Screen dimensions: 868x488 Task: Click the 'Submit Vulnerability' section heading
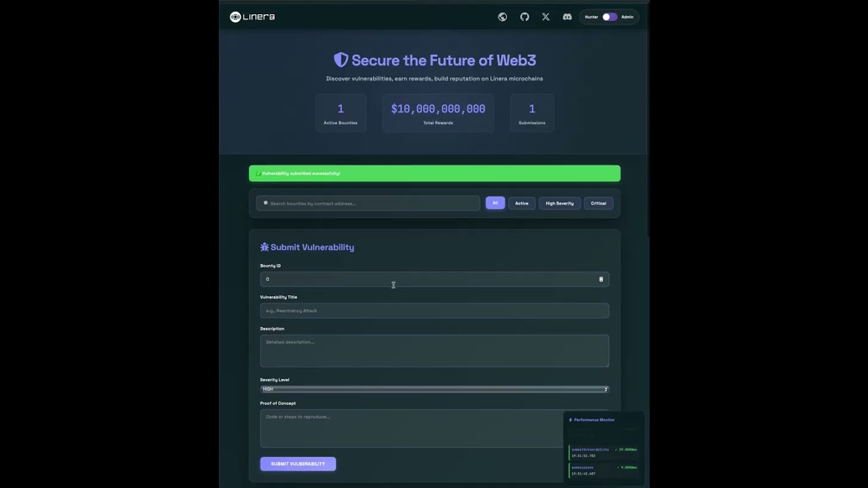[312, 247]
